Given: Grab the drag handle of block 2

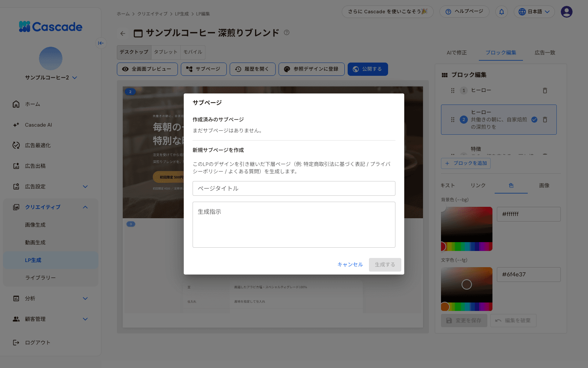Looking at the screenshot, I should (453, 120).
